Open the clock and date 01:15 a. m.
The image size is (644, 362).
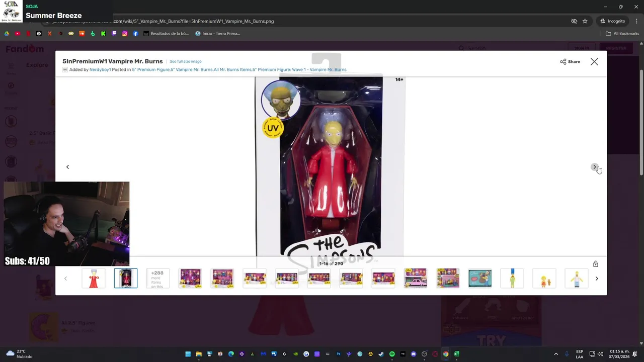click(x=619, y=354)
